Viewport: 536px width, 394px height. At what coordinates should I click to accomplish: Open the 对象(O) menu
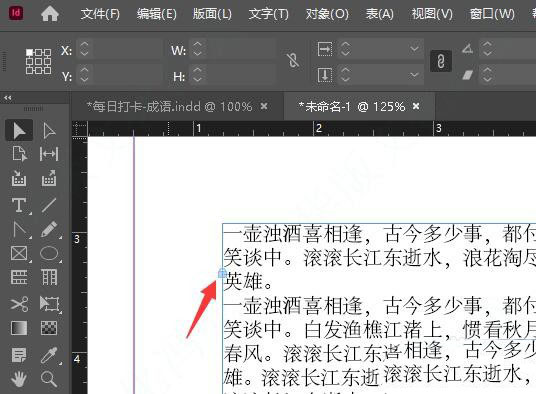coord(327,14)
